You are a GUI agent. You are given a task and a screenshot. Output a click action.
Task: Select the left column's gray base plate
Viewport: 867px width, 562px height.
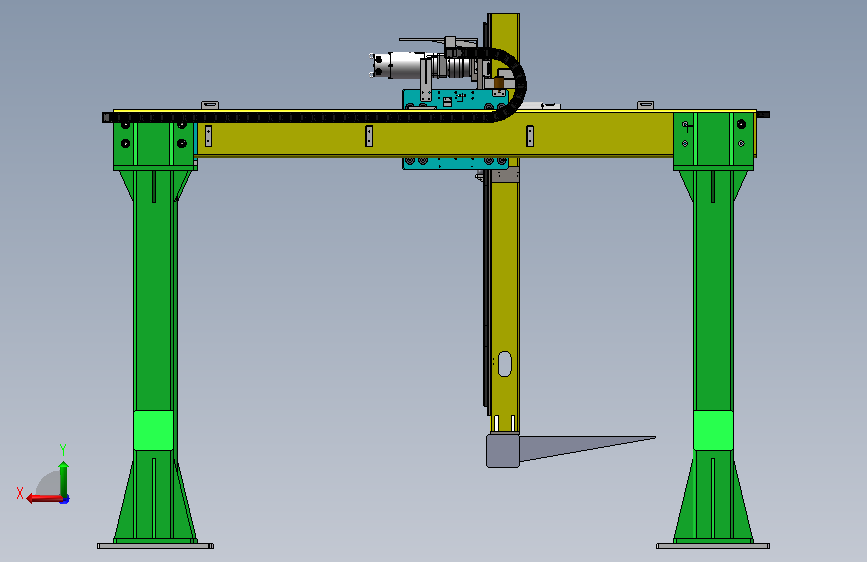click(155, 546)
